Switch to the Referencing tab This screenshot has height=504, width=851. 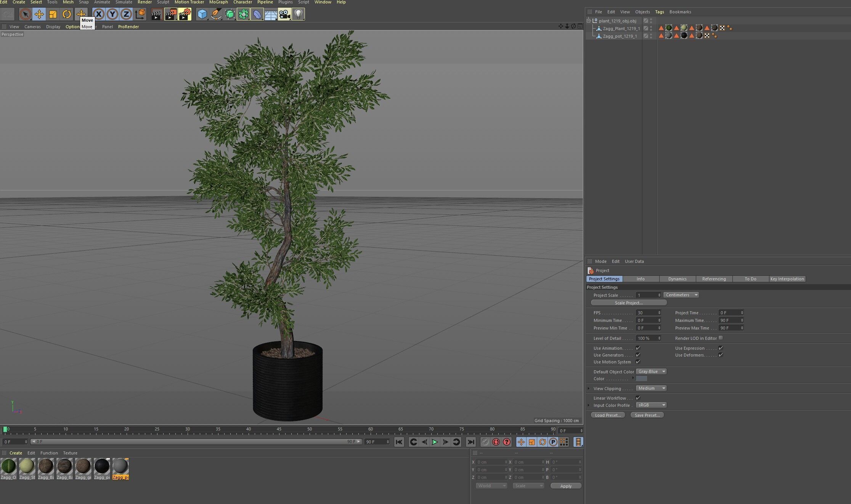click(714, 279)
